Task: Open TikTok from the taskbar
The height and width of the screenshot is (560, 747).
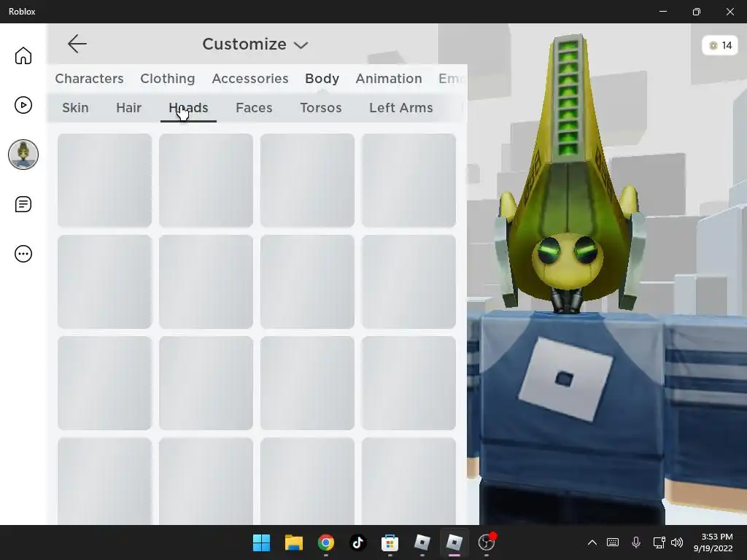Action: click(357, 542)
